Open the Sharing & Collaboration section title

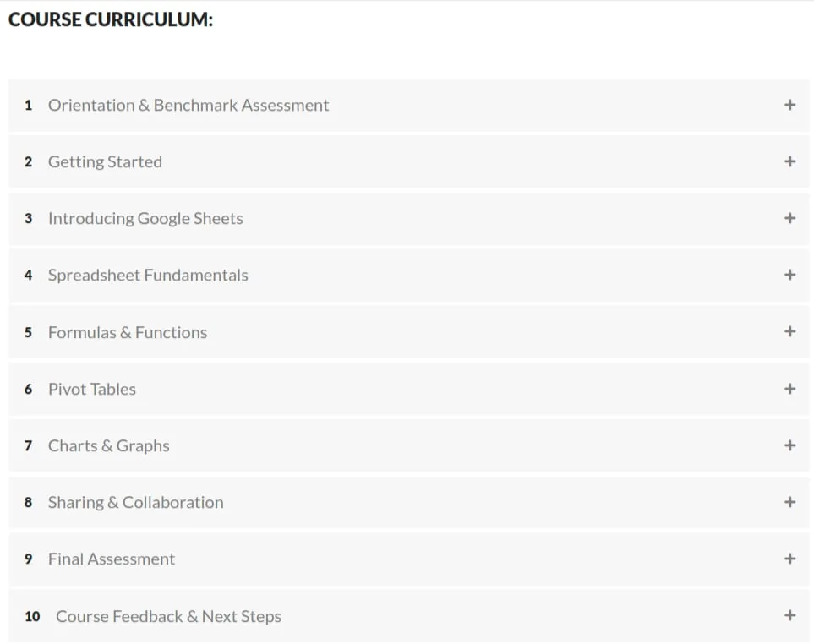(x=136, y=502)
